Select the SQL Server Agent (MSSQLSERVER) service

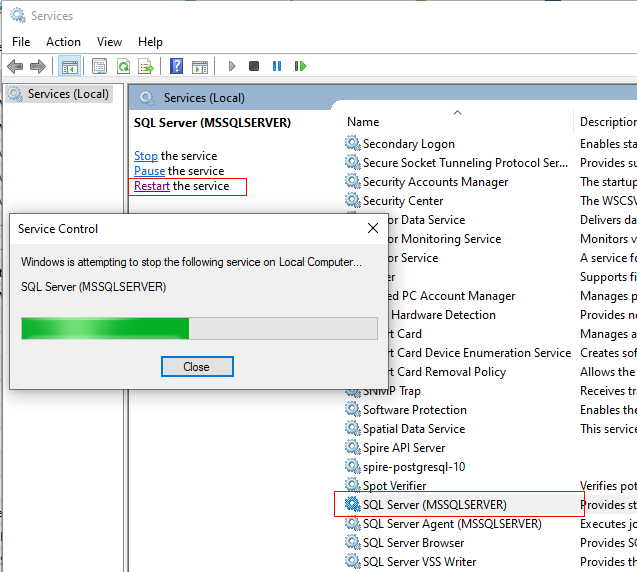tap(451, 524)
